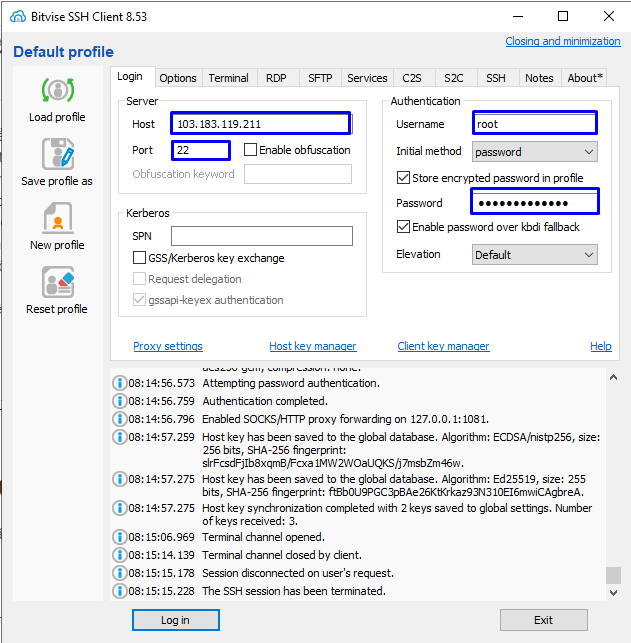
Task: Open the Proxy settings link
Action: click(x=168, y=346)
